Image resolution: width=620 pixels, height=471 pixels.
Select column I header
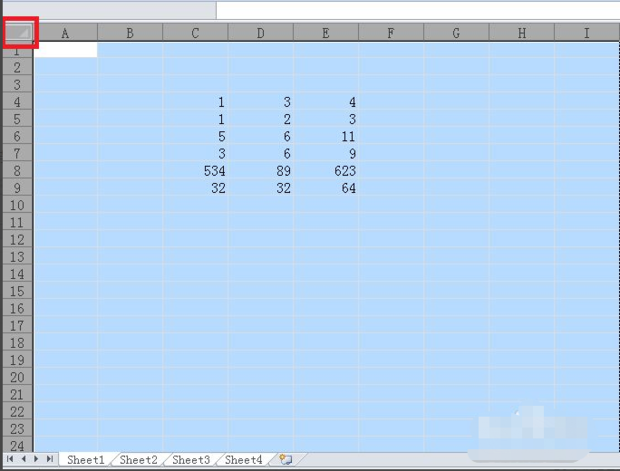click(587, 33)
